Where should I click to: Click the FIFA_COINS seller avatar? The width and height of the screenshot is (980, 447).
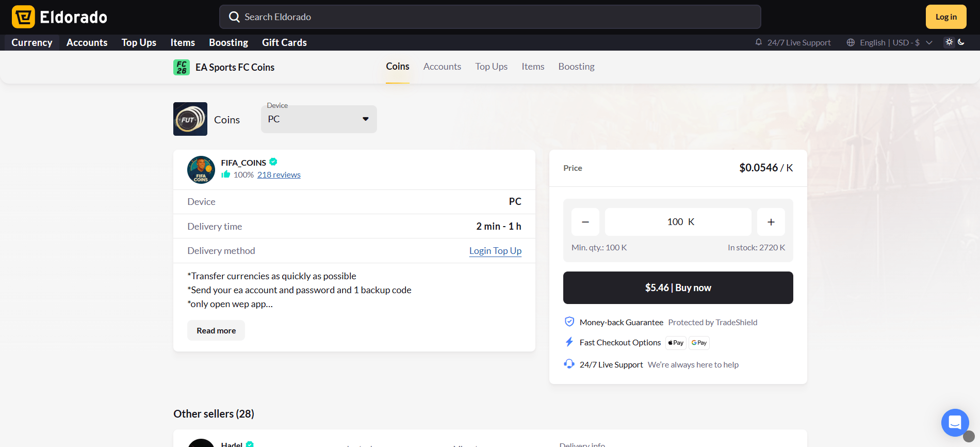(201, 170)
